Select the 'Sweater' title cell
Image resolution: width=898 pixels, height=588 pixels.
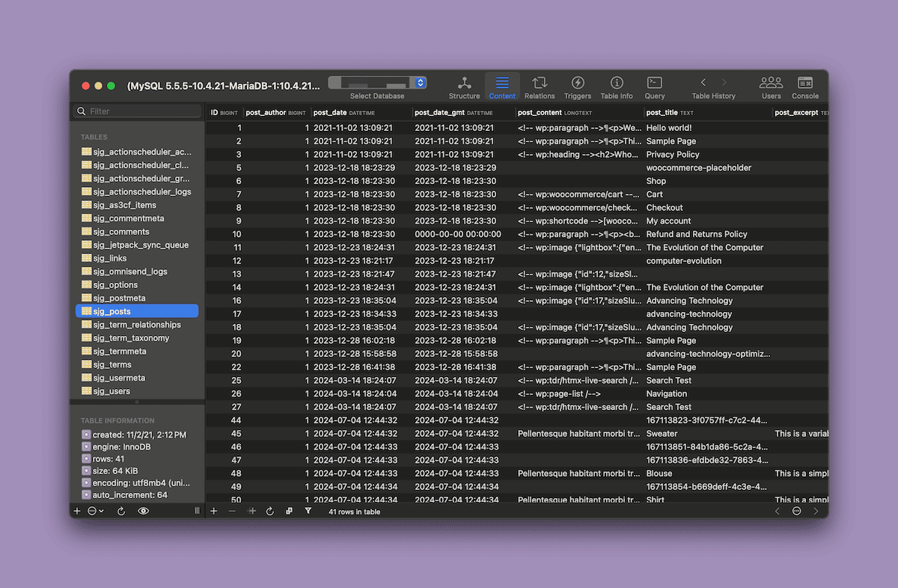pyautogui.click(x=708, y=433)
